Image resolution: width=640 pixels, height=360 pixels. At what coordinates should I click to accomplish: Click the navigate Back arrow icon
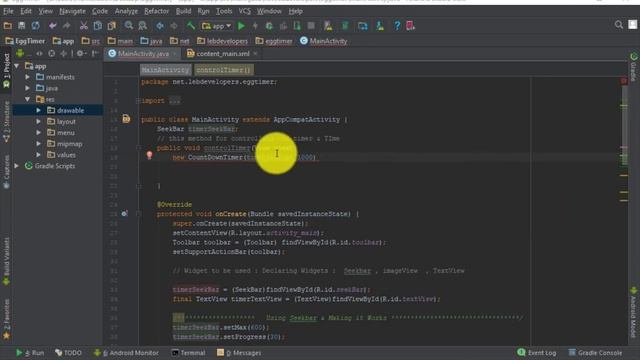160,26
